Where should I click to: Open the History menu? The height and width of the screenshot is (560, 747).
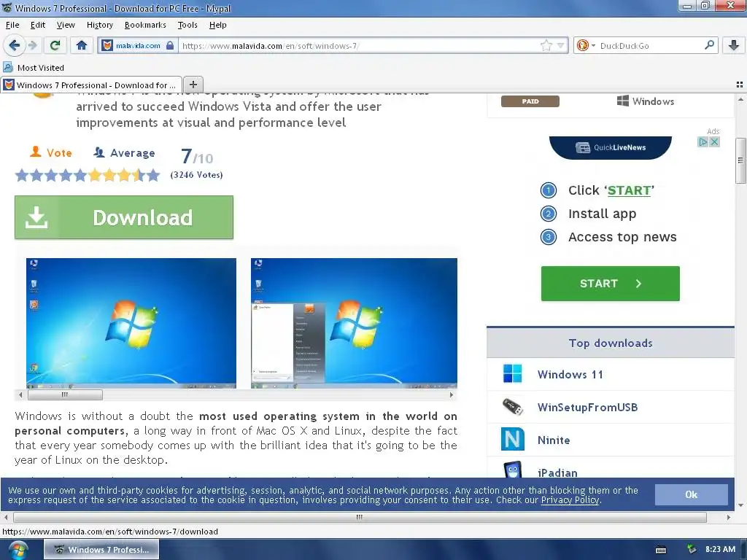[x=99, y=25]
